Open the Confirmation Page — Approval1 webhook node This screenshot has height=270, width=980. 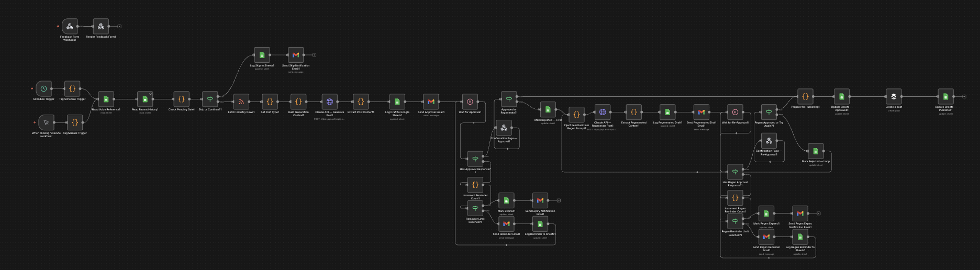click(504, 128)
